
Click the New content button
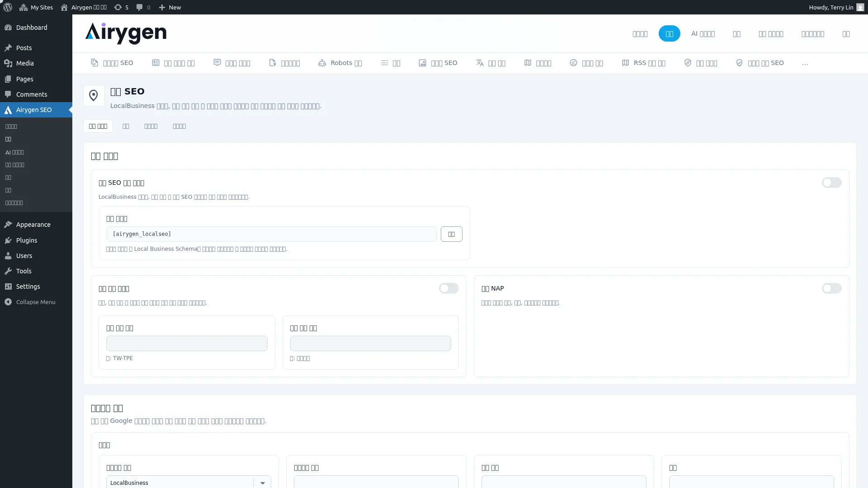tap(170, 7)
